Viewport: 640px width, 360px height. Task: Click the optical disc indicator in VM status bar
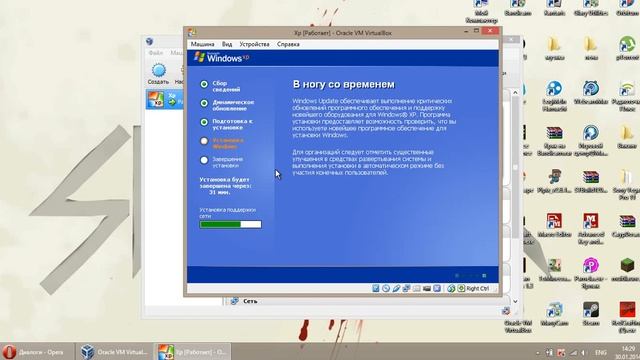click(386, 289)
